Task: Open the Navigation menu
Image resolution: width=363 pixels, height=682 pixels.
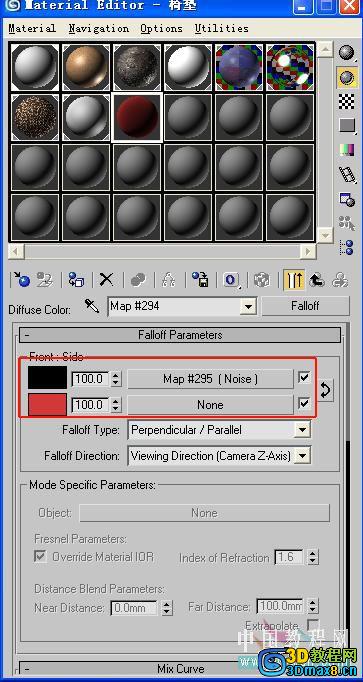Action: pos(99,29)
